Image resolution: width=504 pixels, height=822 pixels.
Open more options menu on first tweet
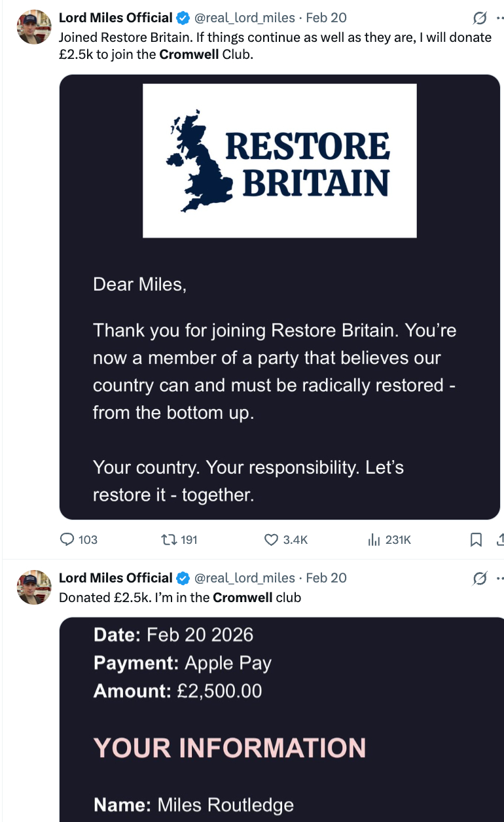tap(500, 18)
